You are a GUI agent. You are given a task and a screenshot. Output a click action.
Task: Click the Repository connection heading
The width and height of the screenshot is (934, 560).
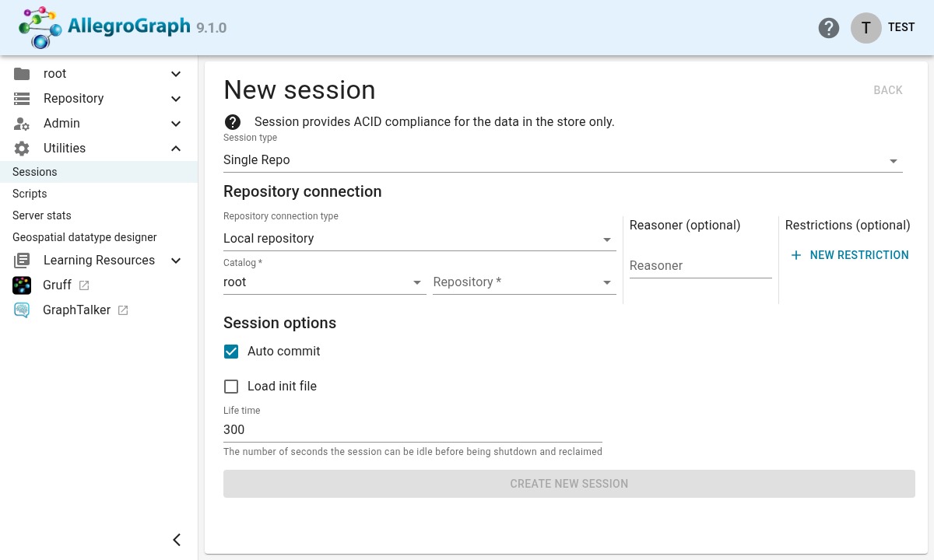(303, 191)
